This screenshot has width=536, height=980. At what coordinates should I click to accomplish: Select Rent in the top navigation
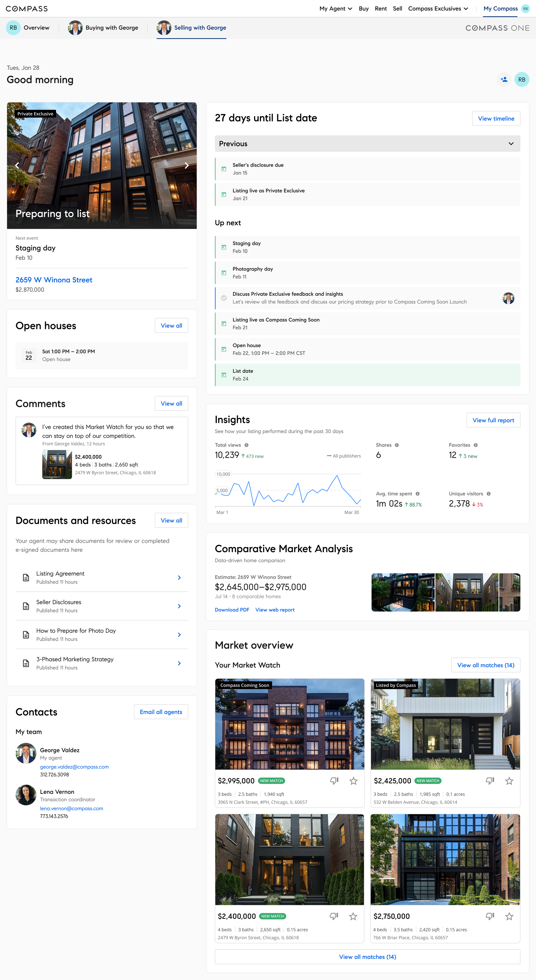(x=381, y=8)
